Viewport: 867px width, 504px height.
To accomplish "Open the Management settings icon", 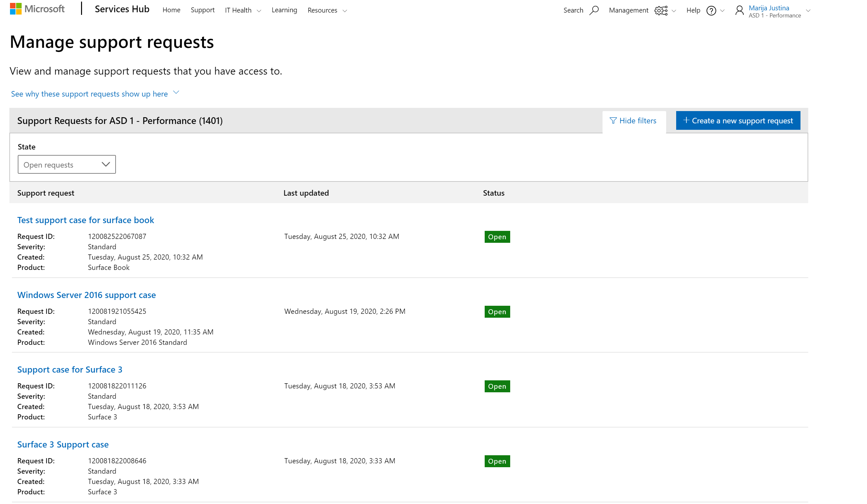I will point(660,10).
